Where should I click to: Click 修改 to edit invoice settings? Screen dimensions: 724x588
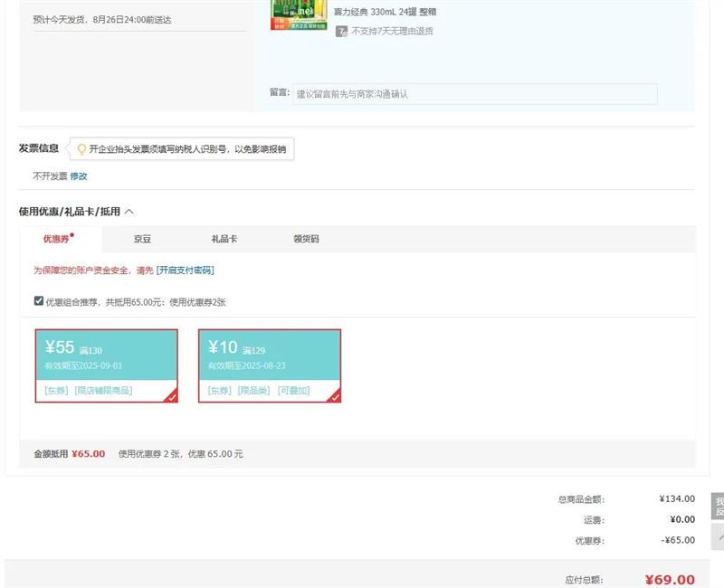click(79, 176)
